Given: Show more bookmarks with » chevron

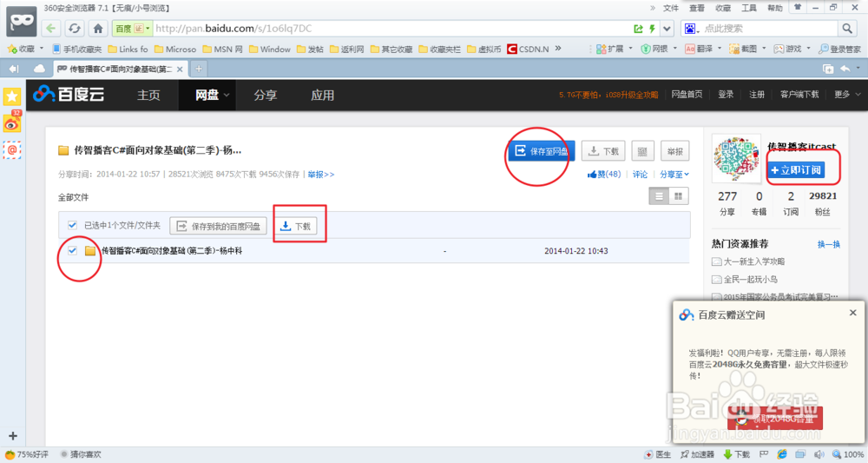Looking at the screenshot, I should (x=558, y=49).
